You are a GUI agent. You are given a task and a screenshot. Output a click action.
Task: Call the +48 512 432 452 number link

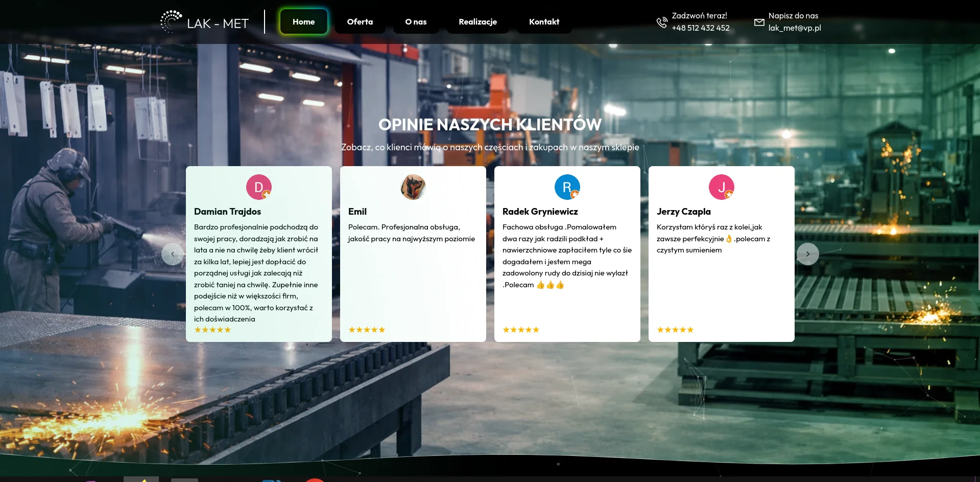pos(700,28)
